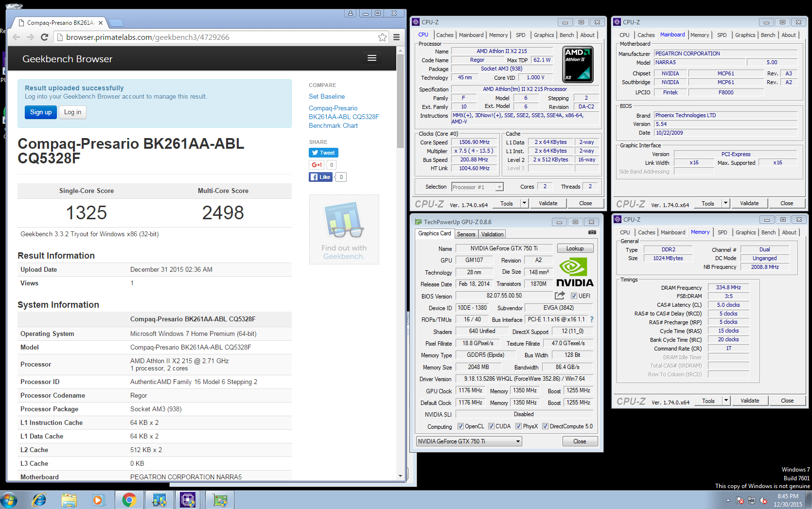Click the Log in button
This screenshot has width=812, height=509.
coord(72,112)
